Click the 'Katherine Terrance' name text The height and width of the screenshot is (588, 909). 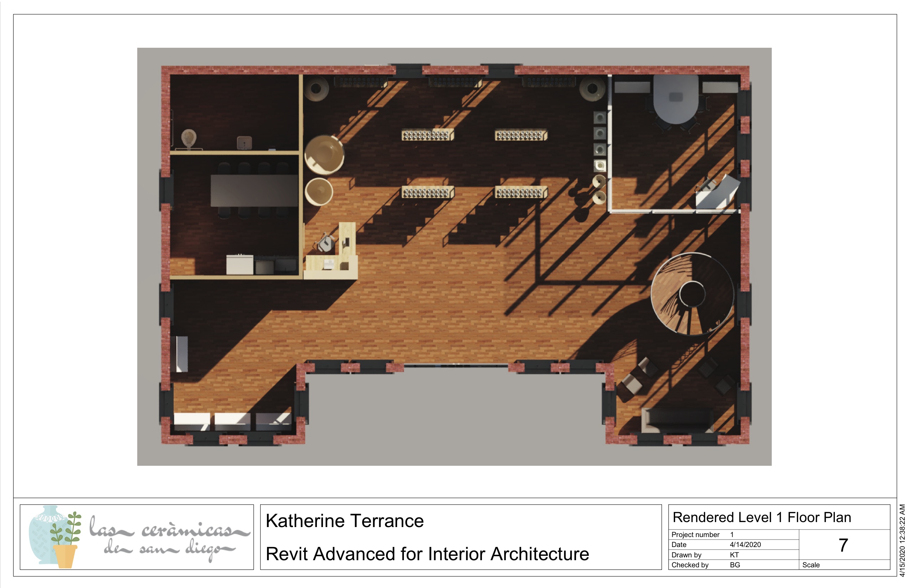pos(344,521)
